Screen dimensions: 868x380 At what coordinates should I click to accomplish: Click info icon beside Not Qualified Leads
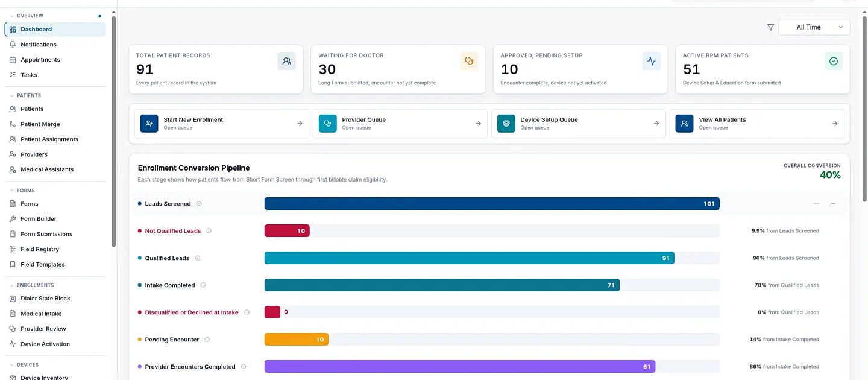pos(209,231)
